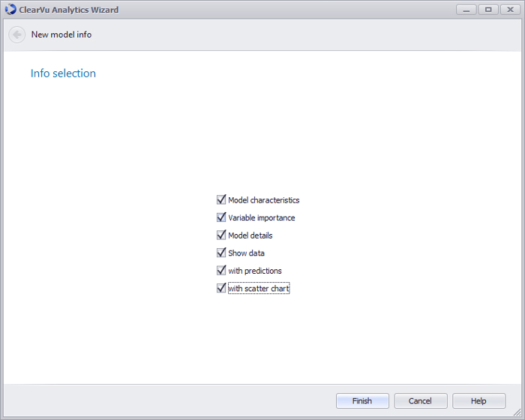Toggle with predictions checkbox
The height and width of the screenshot is (420, 525).
coord(221,271)
